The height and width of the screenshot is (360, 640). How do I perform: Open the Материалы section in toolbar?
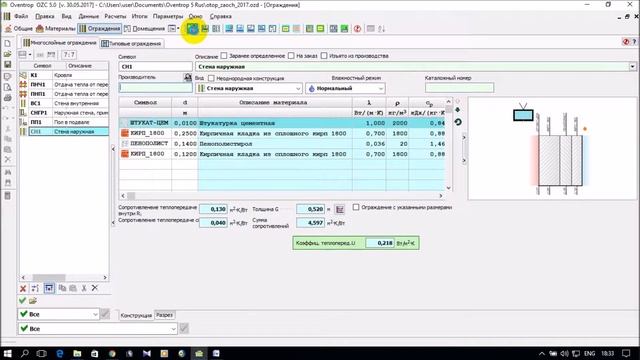click(x=56, y=29)
